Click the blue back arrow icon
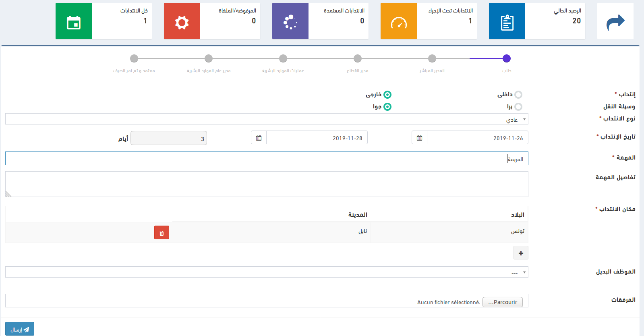This screenshot has height=336, width=644. [x=615, y=22]
